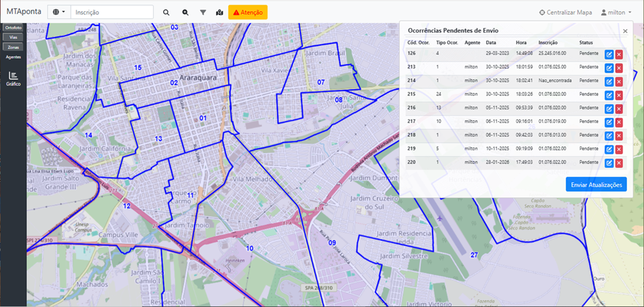644x307 pixels.
Task: Click the Agentes sidebar item
Action: (x=13, y=57)
